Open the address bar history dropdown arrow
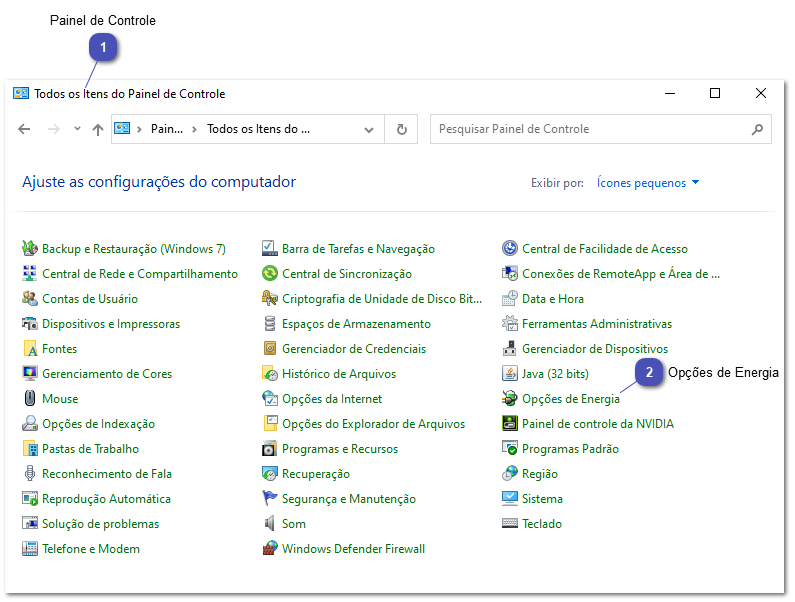Image resolution: width=795 pixels, height=602 pixels. click(x=370, y=129)
